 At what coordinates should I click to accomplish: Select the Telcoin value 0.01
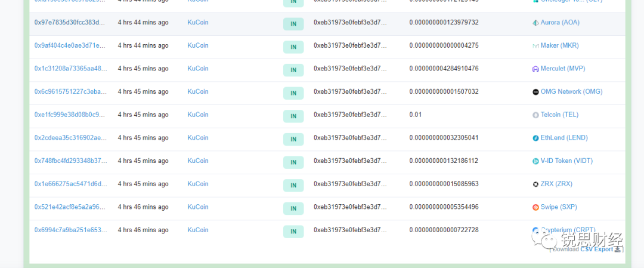click(x=415, y=114)
